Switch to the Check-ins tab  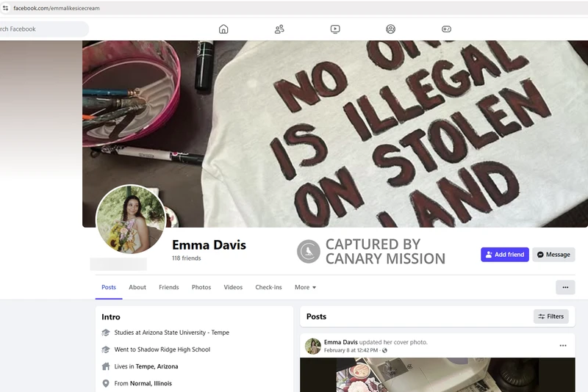tap(268, 287)
